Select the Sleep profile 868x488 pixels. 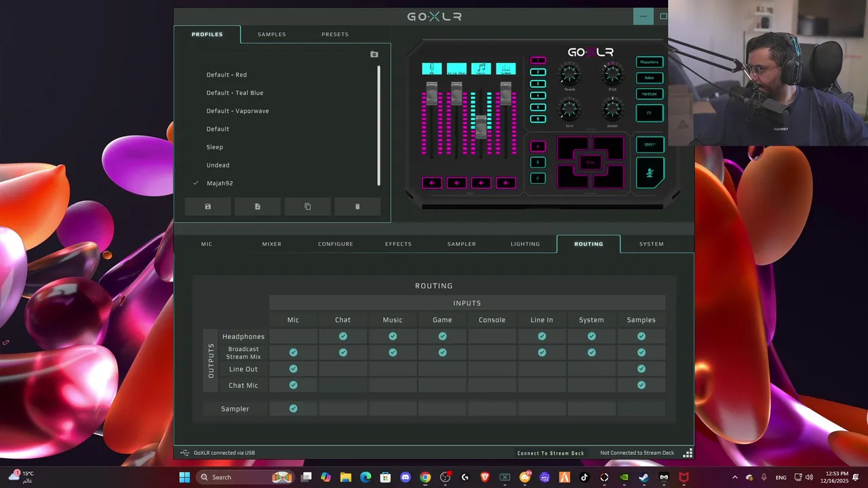tap(214, 147)
